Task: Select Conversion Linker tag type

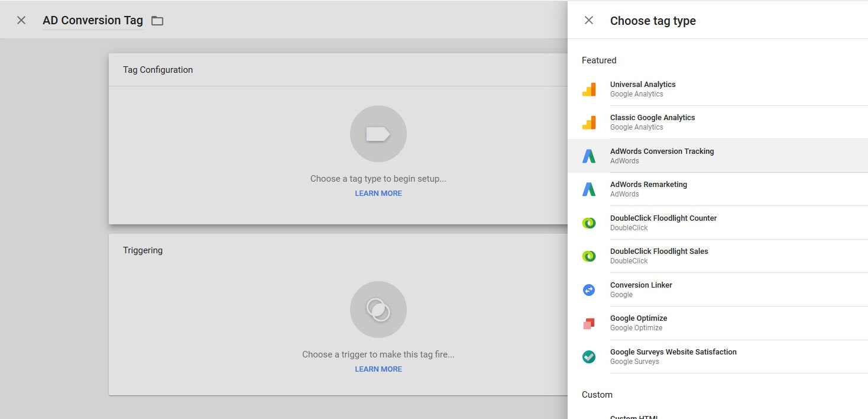Action: pos(718,290)
